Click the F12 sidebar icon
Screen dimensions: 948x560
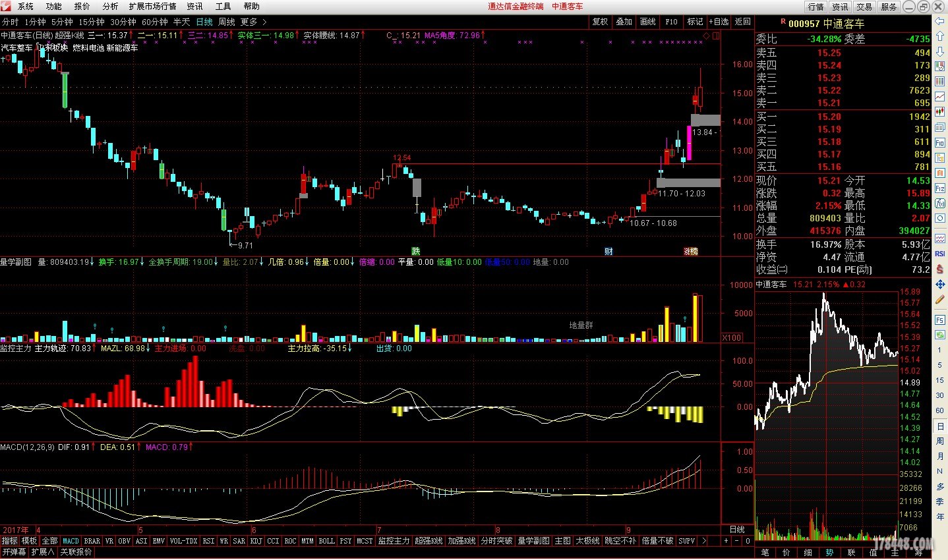click(940, 187)
